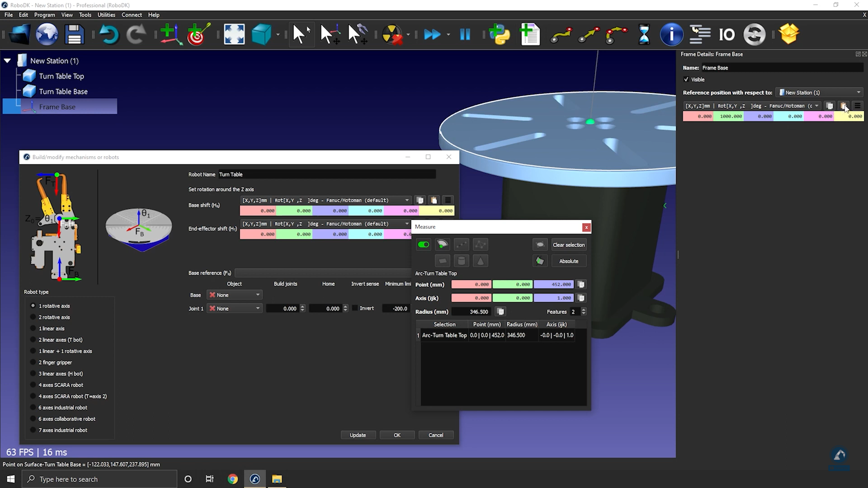Image resolution: width=868 pixels, height=488 pixels.
Task: Click the Pause simulation icon
Action: (465, 34)
